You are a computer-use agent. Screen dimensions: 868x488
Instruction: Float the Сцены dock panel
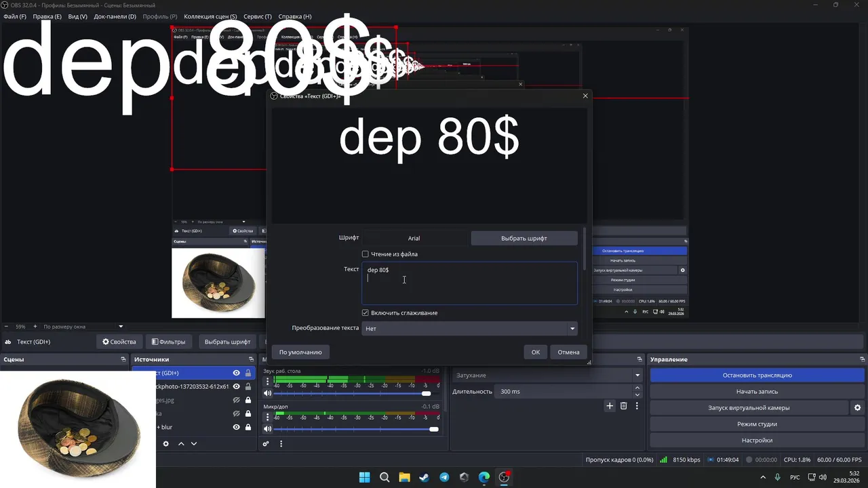123,359
